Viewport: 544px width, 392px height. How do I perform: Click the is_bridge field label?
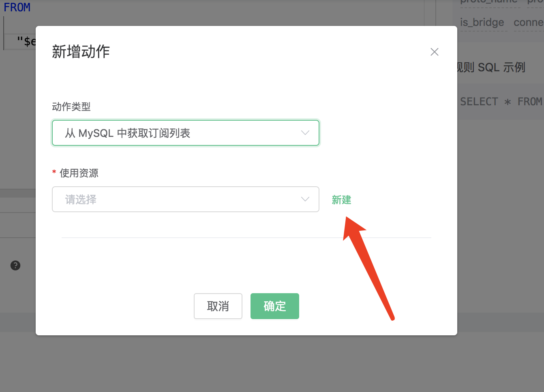click(x=482, y=22)
